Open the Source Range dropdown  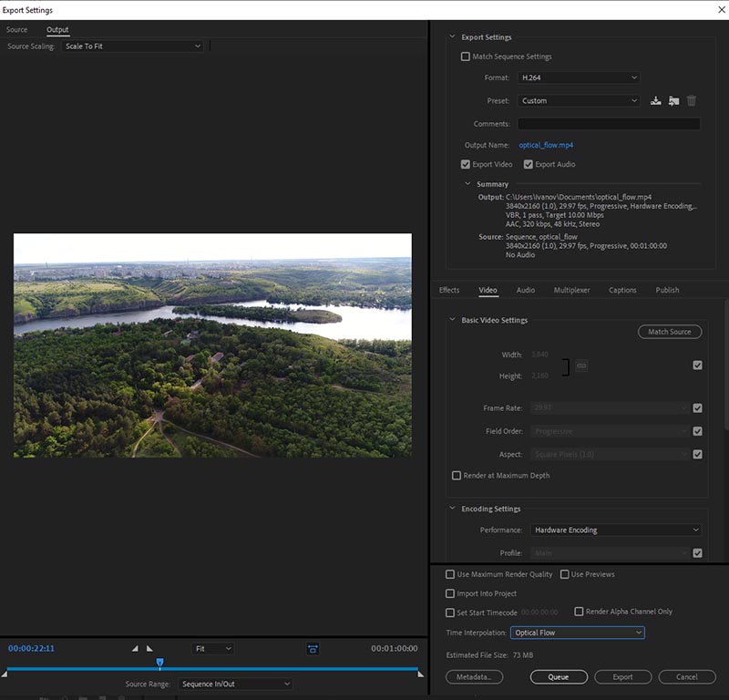click(x=235, y=684)
